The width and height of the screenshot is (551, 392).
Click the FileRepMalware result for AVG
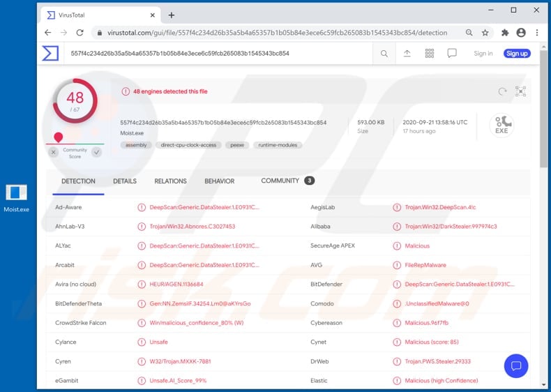(425, 265)
